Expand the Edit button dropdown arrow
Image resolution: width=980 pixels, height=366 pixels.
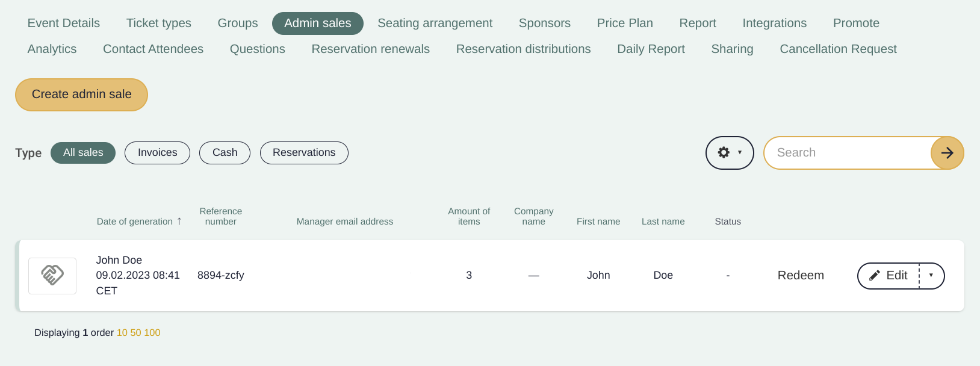(x=931, y=276)
